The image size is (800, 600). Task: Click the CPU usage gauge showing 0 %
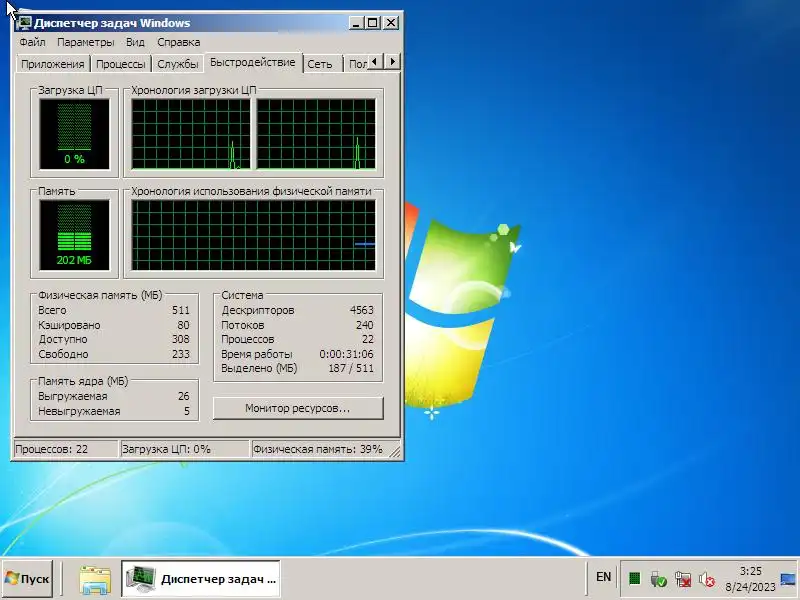point(74,134)
